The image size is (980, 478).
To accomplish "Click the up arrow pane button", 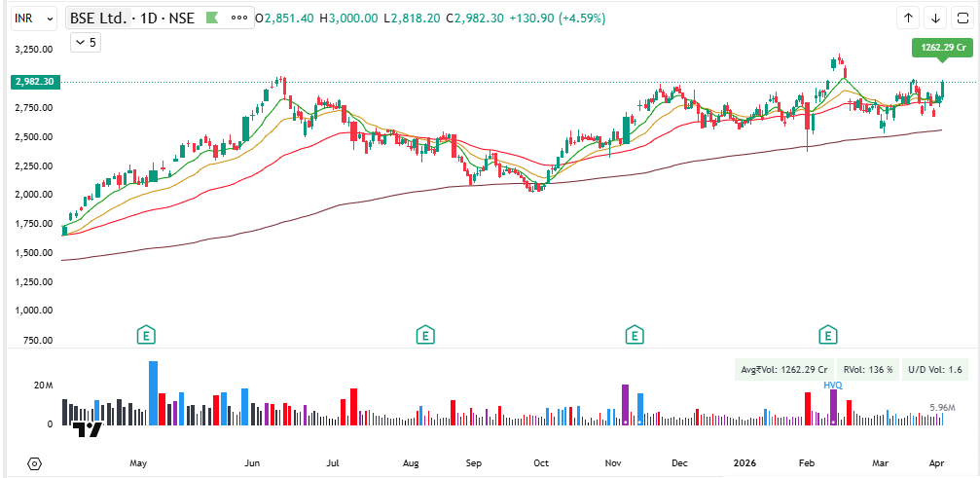I will tap(908, 18).
